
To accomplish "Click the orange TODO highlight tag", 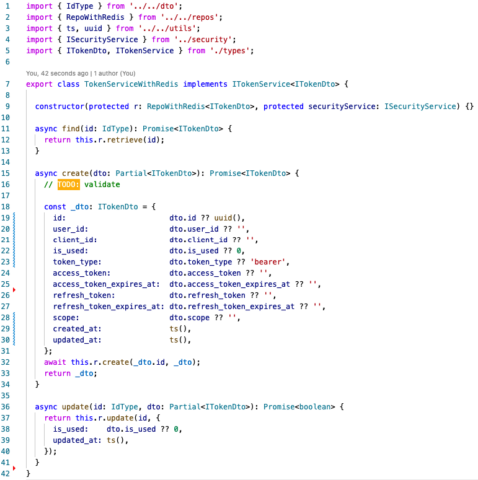I will [68, 184].
